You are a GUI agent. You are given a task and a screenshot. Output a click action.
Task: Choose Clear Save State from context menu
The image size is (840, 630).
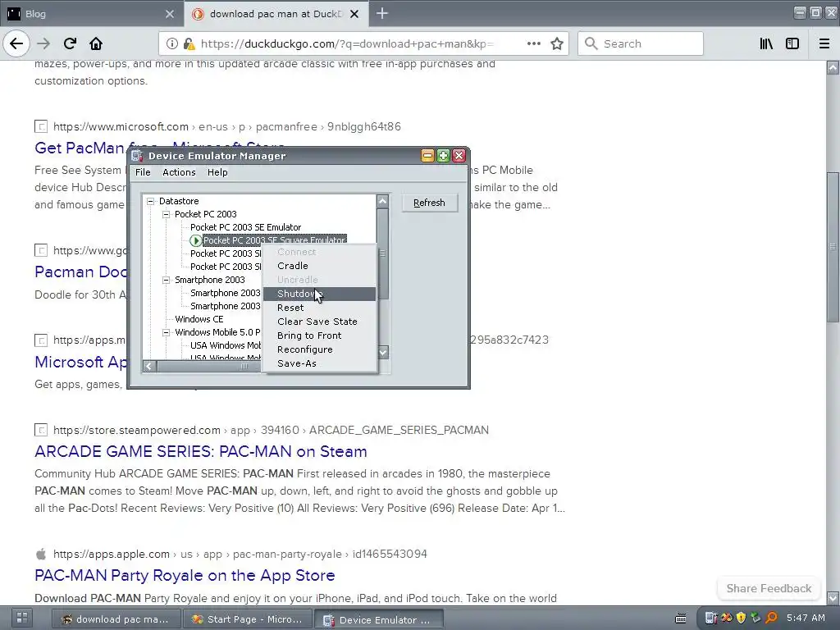(x=319, y=322)
